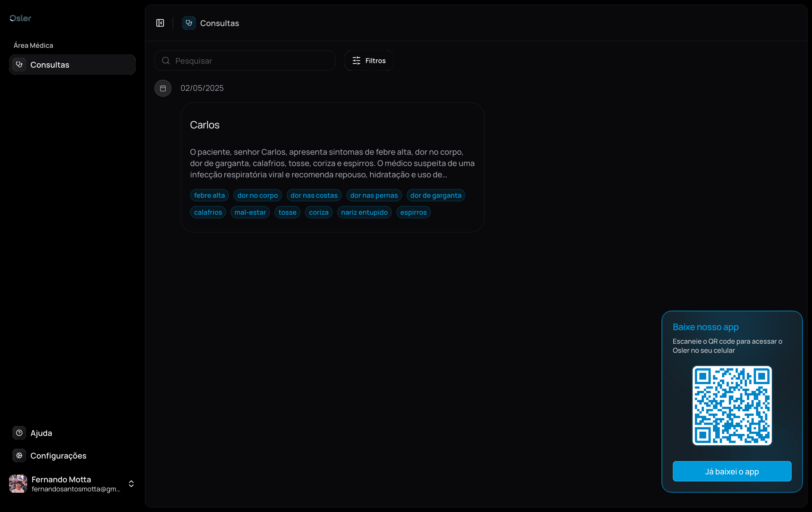812x512 pixels.
Task: Collapse the sidebar panel toggle icon
Action: [x=160, y=23]
